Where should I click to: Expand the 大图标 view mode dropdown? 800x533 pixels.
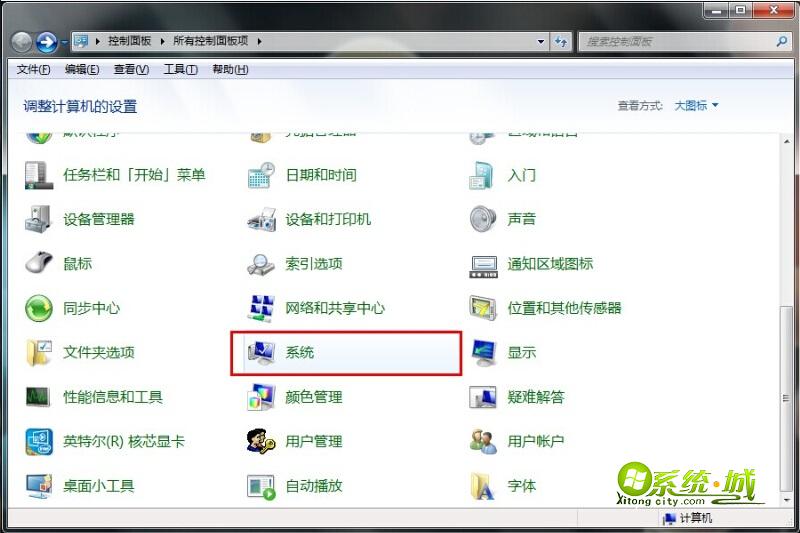pyautogui.click(x=696, y=106)
